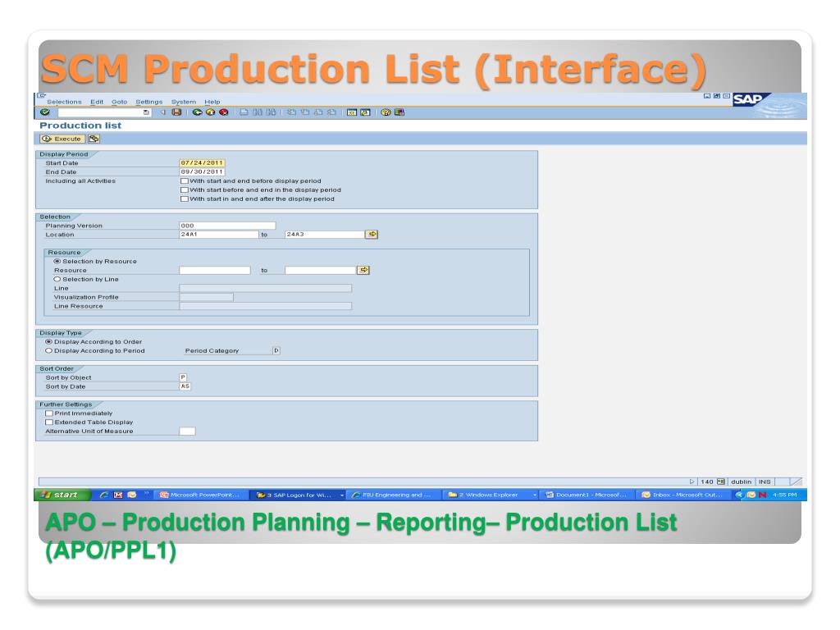Switch to Inbox Microsoft Outlook taskbar button

tap(684, 495)
